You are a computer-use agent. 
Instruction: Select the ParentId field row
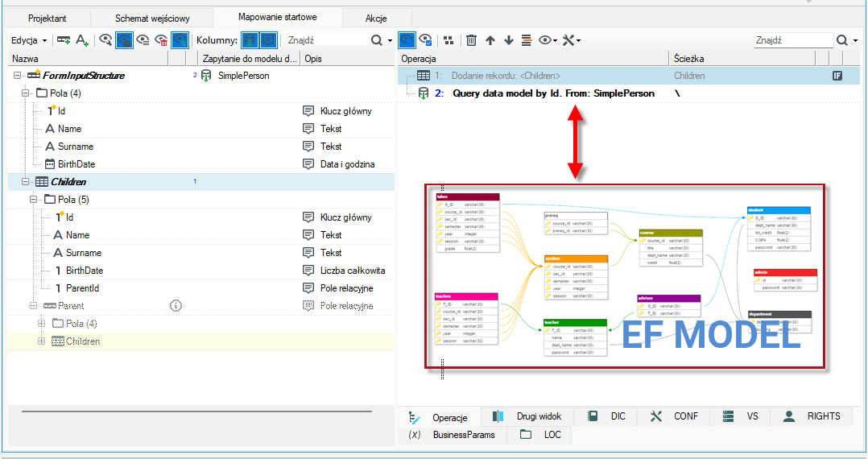(x=201, y=288)
